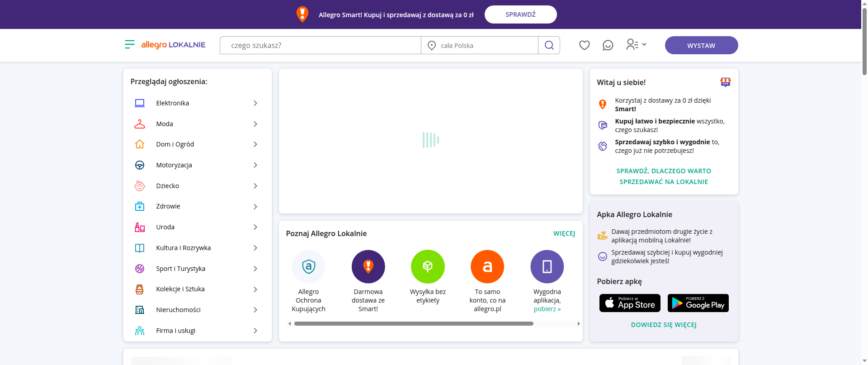Expand the Zdrowie category chevron

pos(255,207)
